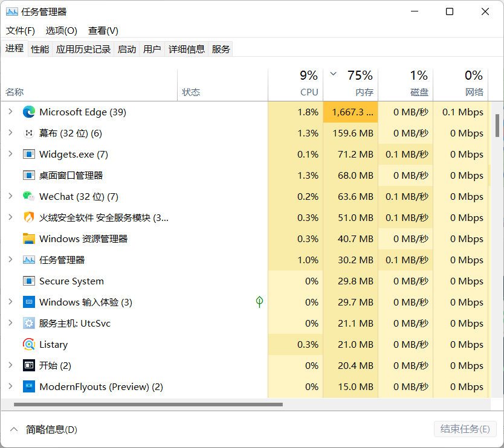This screenshot has height=448, width=504.
Task: Sort by the CPU column header
Action: point(296,85)
